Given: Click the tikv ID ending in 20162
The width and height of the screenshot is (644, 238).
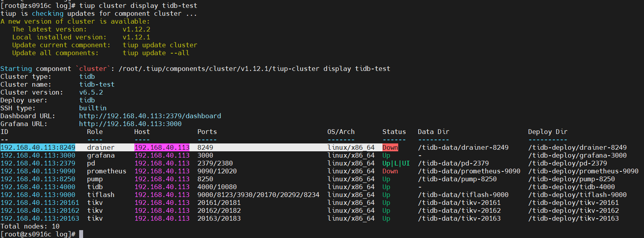Looking at the screenshot, I should (40, 210).
